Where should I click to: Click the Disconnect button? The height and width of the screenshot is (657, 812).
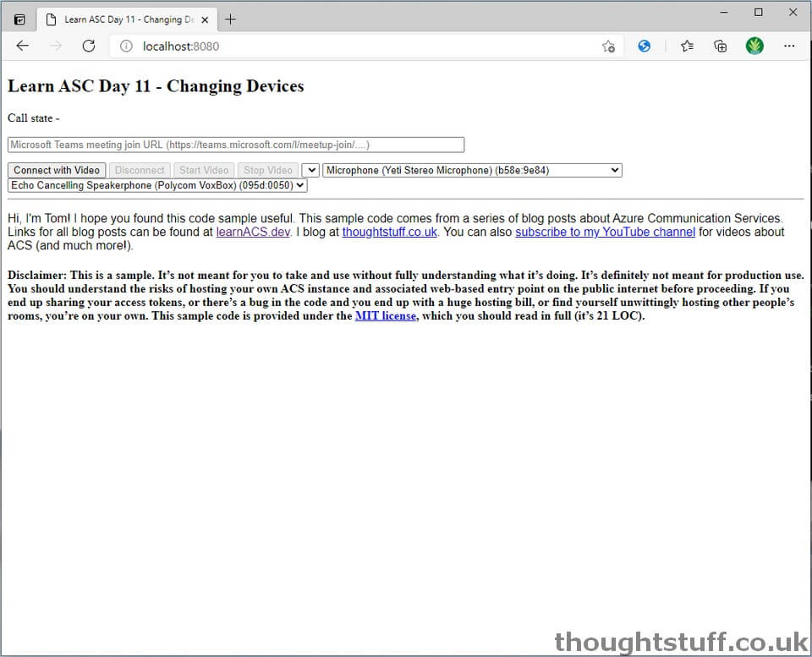140,170
